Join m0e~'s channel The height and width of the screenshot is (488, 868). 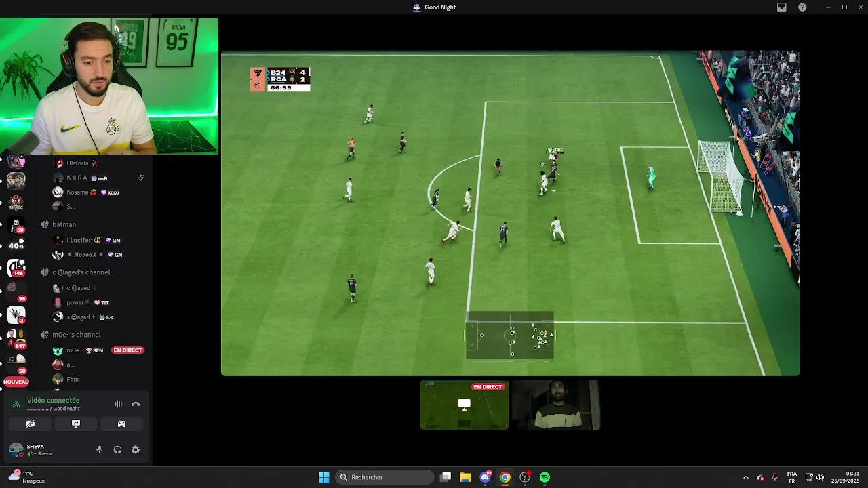76,335
